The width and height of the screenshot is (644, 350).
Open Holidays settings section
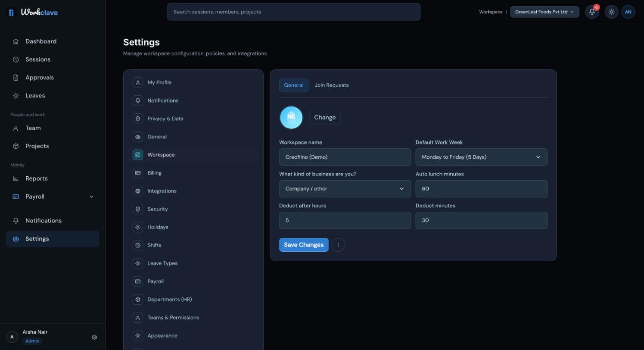pos(193,227)
